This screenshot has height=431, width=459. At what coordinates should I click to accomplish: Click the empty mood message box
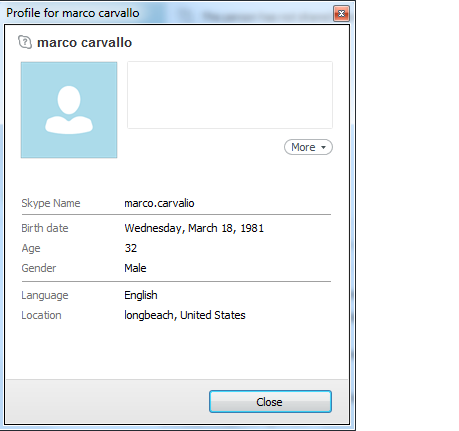tap(230, 95)
